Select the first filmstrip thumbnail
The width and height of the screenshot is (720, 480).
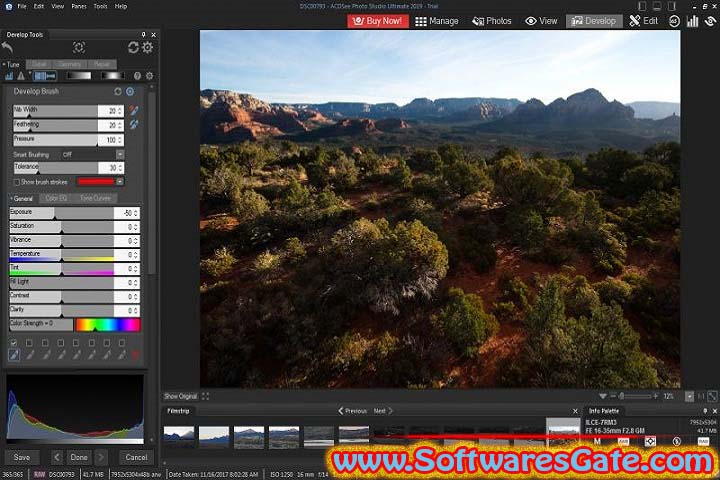(179, 437)
